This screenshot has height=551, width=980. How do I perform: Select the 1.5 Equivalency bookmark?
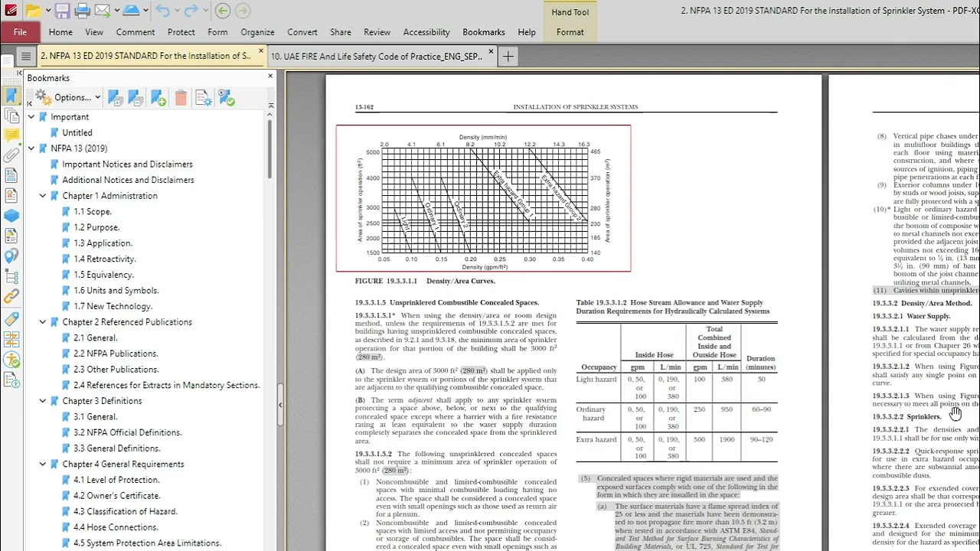click(103, 275)
